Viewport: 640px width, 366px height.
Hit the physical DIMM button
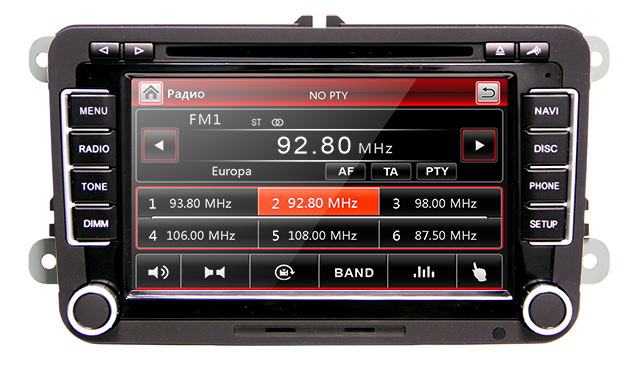tap(95, 224)
